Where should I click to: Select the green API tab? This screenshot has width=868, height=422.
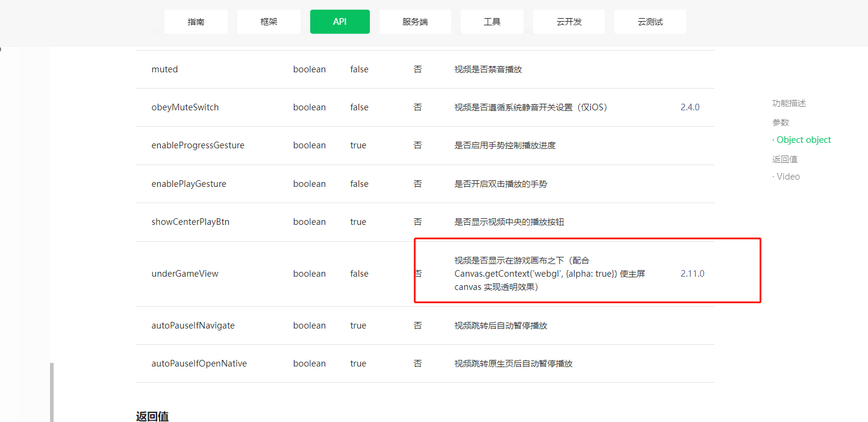[x=340, y=22]
